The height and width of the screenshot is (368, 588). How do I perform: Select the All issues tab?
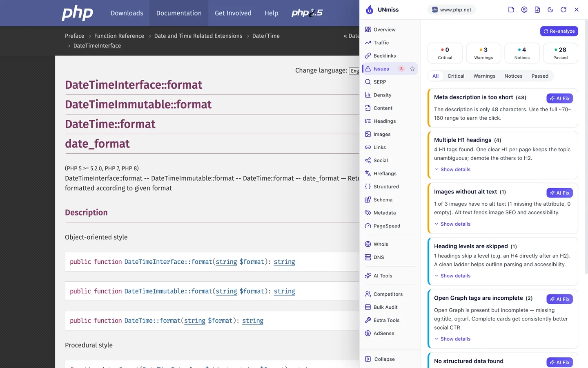(x=436, y=76)
